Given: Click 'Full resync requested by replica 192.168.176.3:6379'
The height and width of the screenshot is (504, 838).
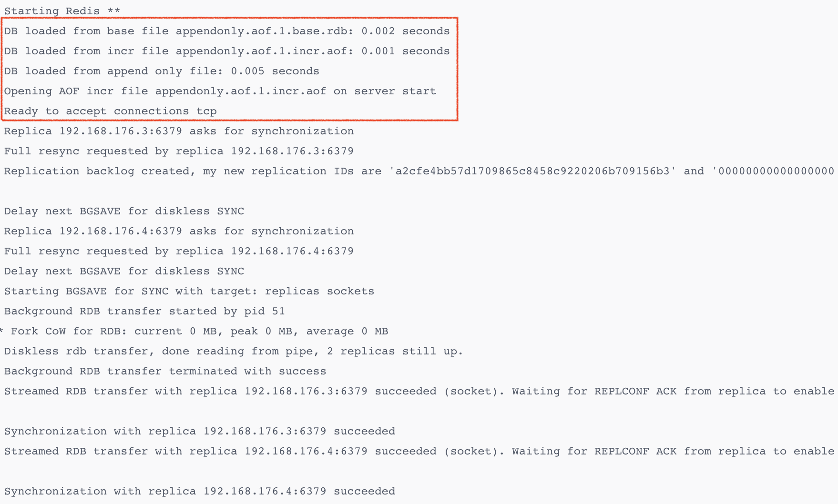Looking at the screenshot, I should pos(179,151).
